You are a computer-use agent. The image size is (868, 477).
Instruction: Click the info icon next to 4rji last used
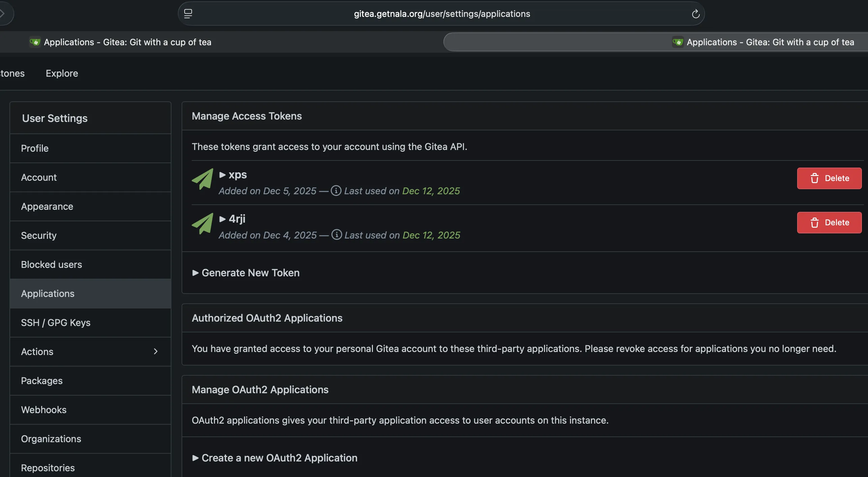tap(336, 235)
